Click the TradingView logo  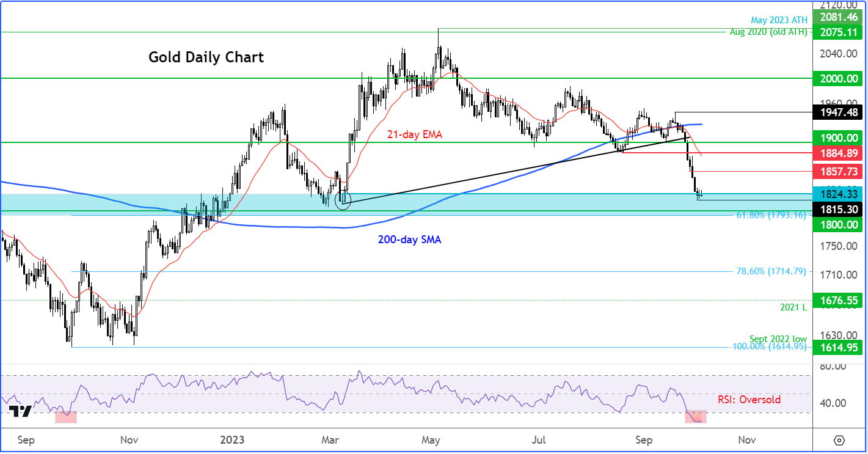tap(21, 411)
